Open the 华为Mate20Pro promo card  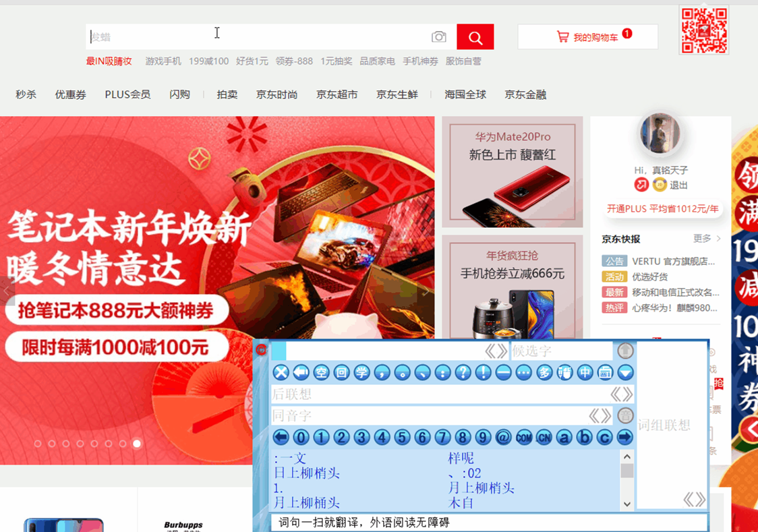click(513, 172)
